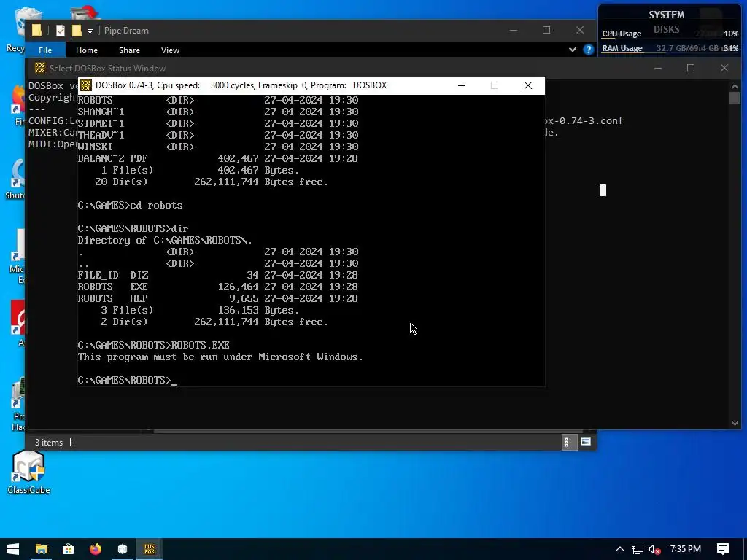Click the FILE_ID DIZ file line

[217, 275]
